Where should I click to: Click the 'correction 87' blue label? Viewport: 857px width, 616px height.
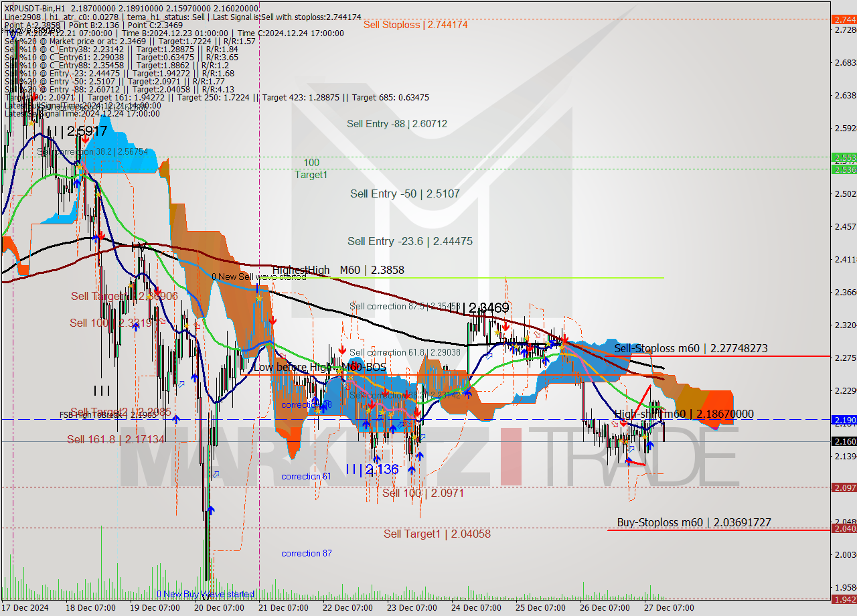point(306,553)
